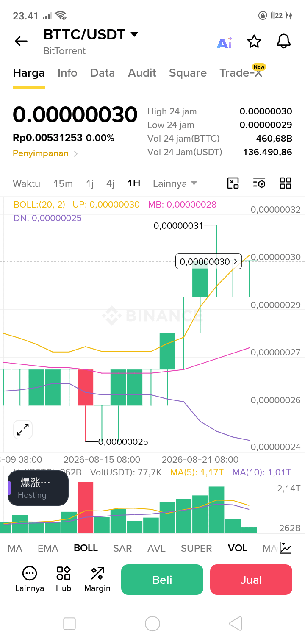The width and height of the screenshot is (305, 644).
Task: Tap the 0,00000025 low price marker
Action: tap(123, 442)
